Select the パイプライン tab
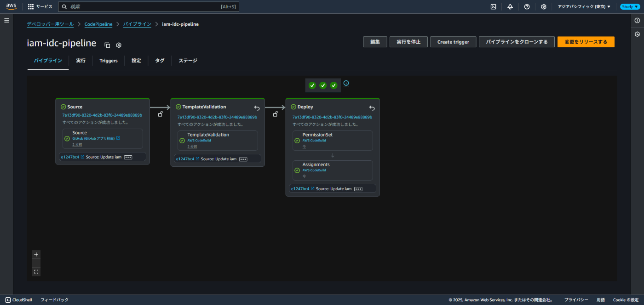 (x=48, y=61)
